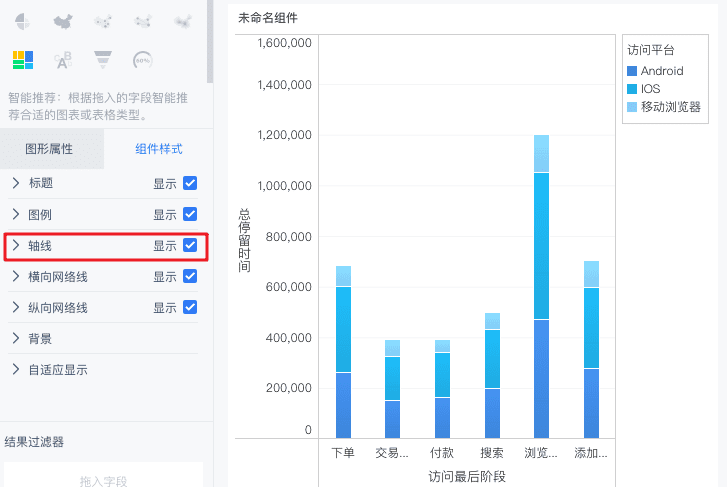The image size is (727, 487).
Task: Click the 添加... axis label
Action: [591, 453]
